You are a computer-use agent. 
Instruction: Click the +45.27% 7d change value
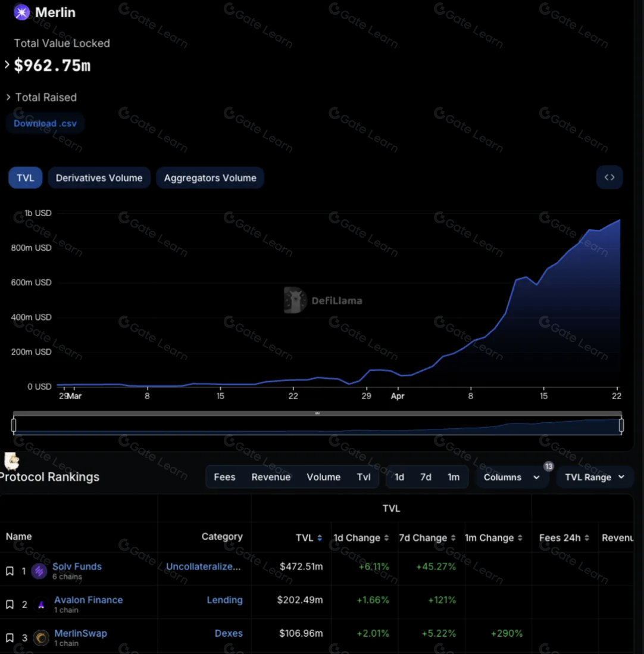pyautogui.click(x=436, y=566)
